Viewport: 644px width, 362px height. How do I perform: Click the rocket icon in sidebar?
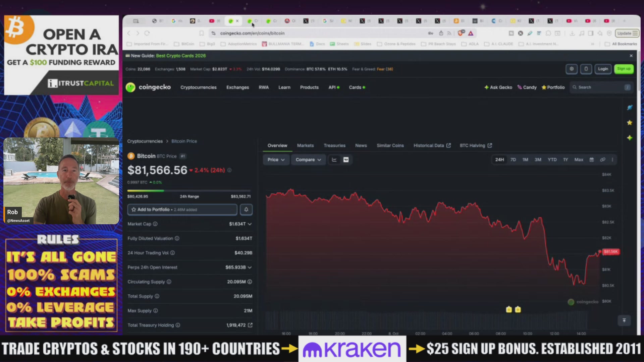(x=630, y=107)
